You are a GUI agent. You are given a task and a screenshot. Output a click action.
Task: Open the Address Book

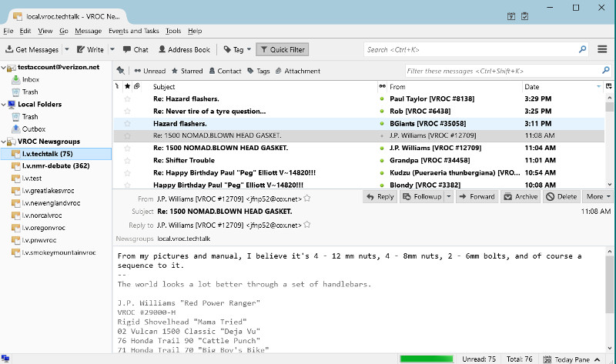coord(184,49)
